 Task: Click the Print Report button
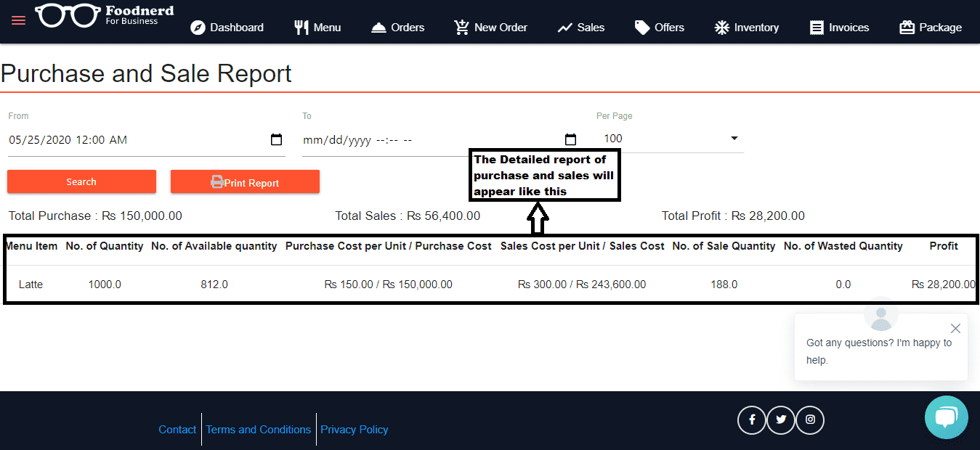pyautogui.click(x=245, y=182)
